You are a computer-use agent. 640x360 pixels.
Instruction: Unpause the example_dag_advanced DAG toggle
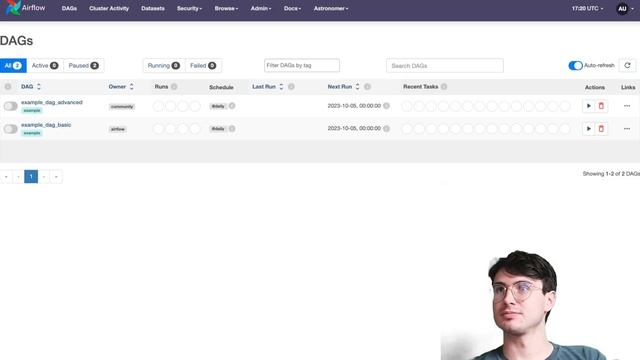pos(11,106)
